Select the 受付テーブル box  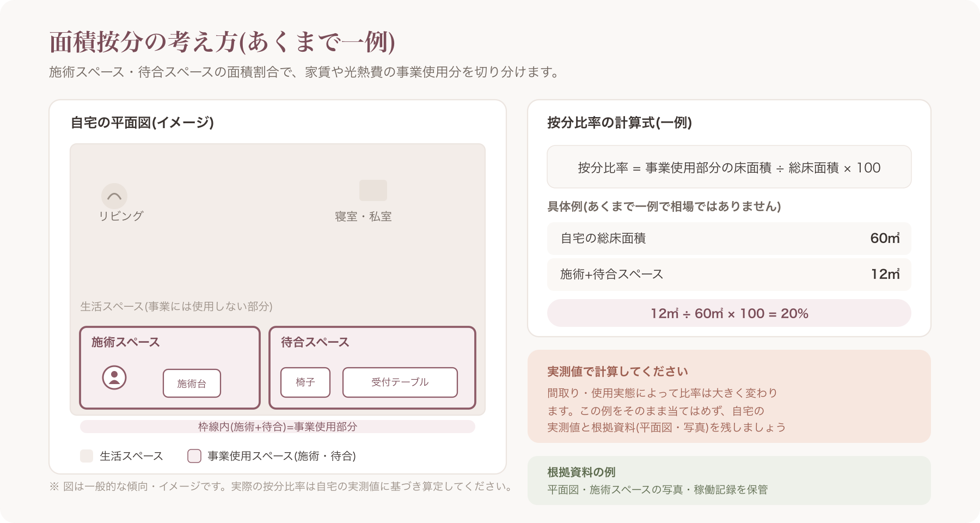400,382
